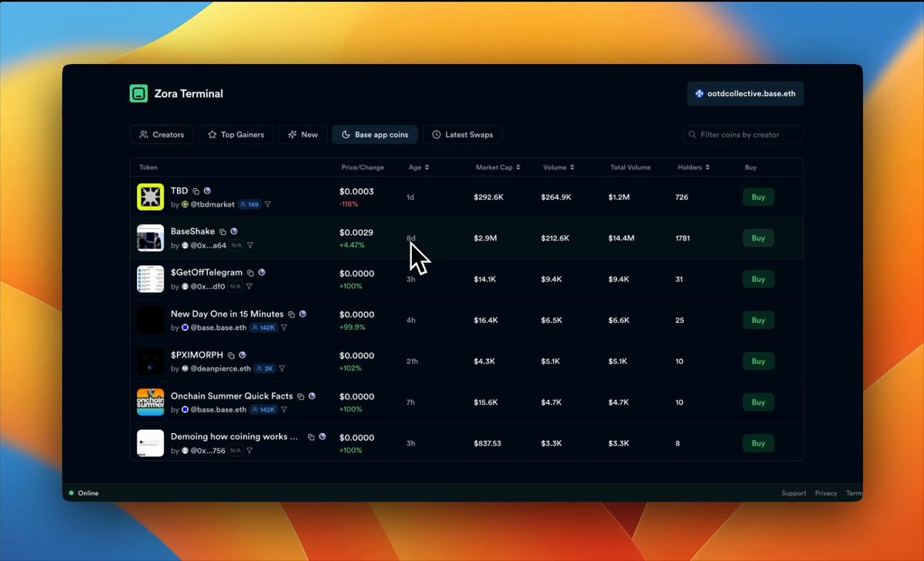Show the Latest Swaps tab
The width and height of the screenshot is (924, 561).
click(x=463, y=135)
